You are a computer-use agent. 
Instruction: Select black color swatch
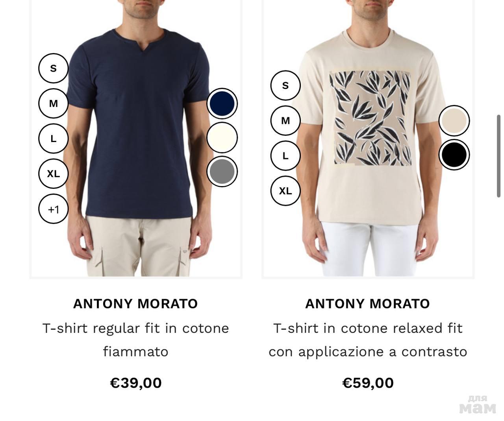tap(454, 155)
